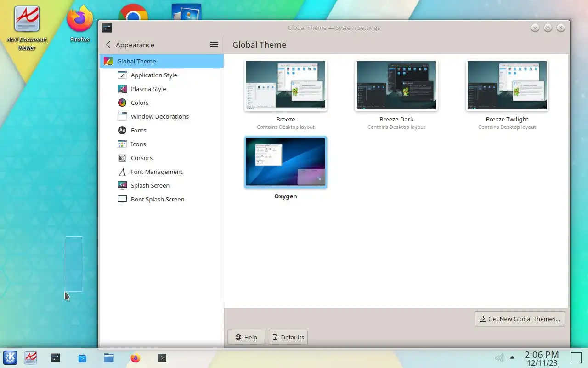
Task: Click the volume icon in system tray
Action: click(x=499, y=357)
